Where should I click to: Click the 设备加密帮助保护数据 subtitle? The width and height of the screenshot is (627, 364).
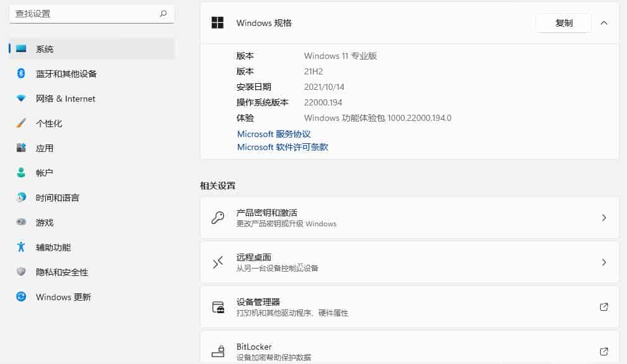tap(274, 357)
